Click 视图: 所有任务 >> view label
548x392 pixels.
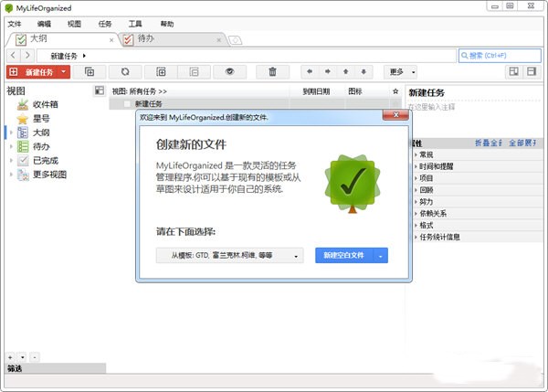[139, 91]
